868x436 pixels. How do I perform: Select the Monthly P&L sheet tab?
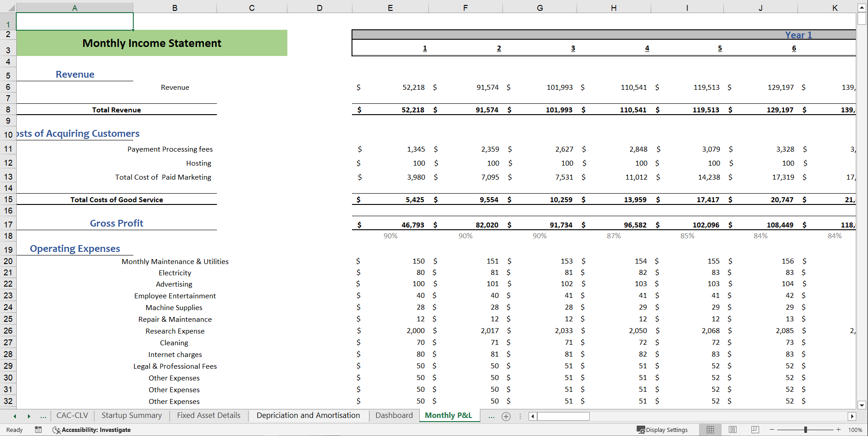(x=448, y=415)
